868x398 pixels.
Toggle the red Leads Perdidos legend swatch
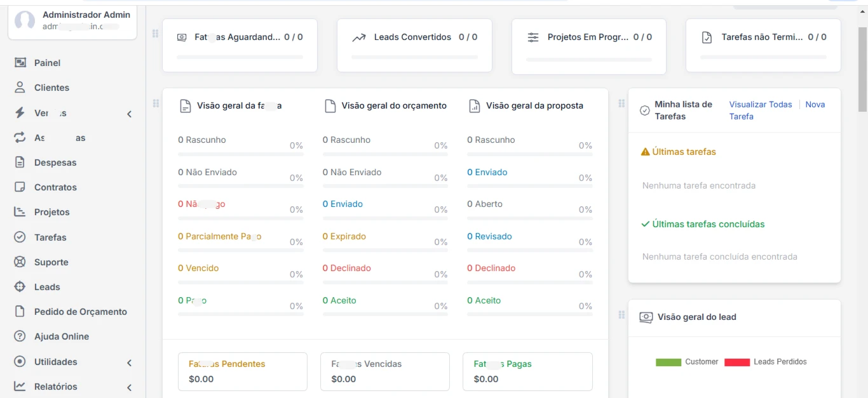coord(737,362)
